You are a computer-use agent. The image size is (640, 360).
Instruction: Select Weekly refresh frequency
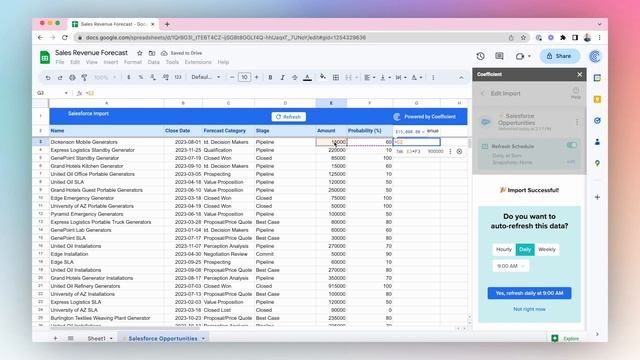click(547, 249)
